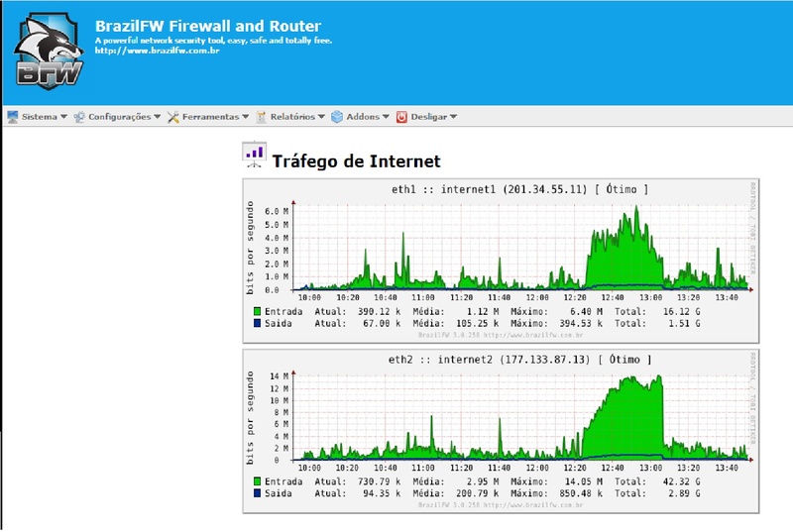Image resolution: width=793 pixels, height=532 pixels.
Task: Click eth2 Saida Máximo value 850.48 k
Action: [581, 493]
